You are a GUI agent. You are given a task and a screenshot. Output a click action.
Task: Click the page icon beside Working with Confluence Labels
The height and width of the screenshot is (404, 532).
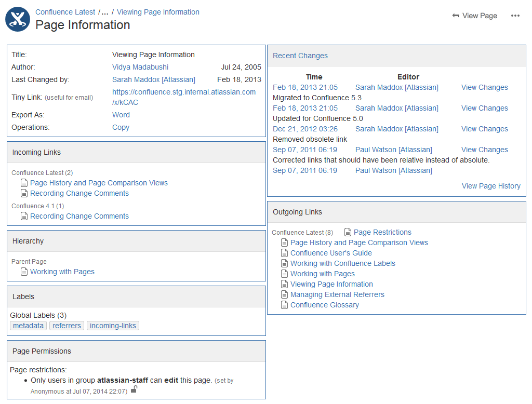coord(284,264)
